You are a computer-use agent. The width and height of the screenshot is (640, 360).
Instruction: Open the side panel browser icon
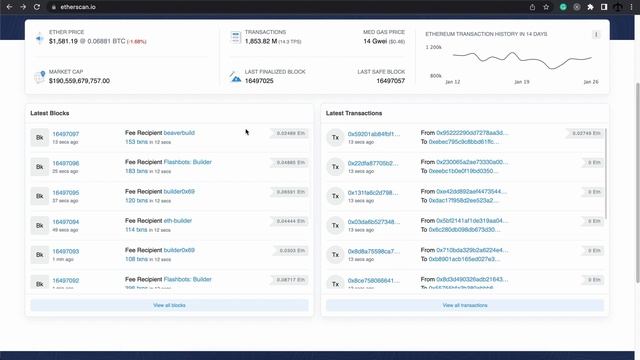(x=604, y=7)
